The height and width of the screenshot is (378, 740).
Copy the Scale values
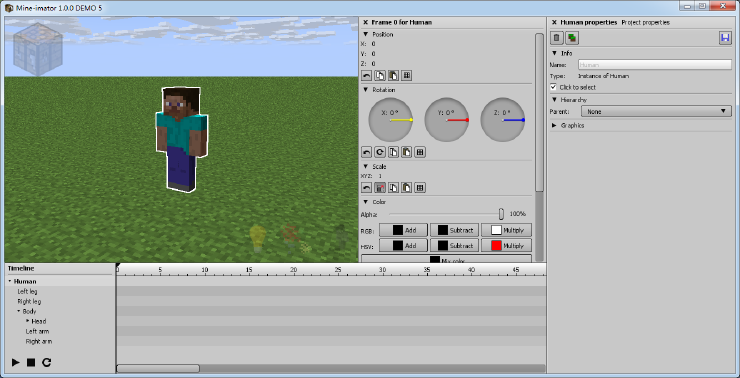click(393, 188)
